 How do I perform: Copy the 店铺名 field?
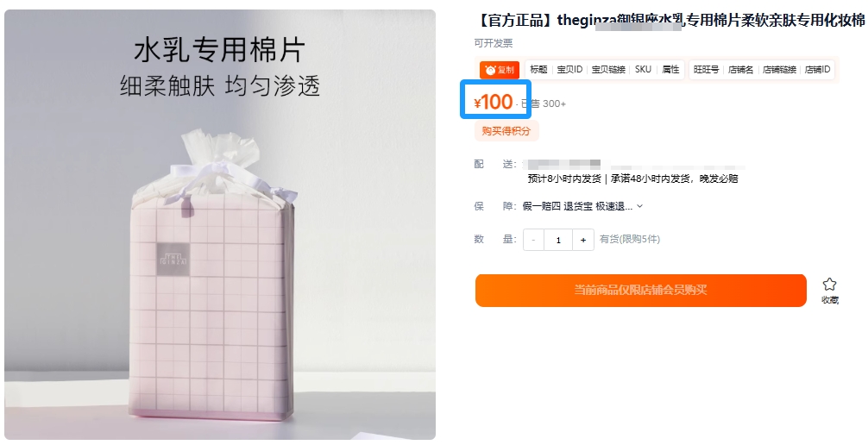[x=740, y=70]
